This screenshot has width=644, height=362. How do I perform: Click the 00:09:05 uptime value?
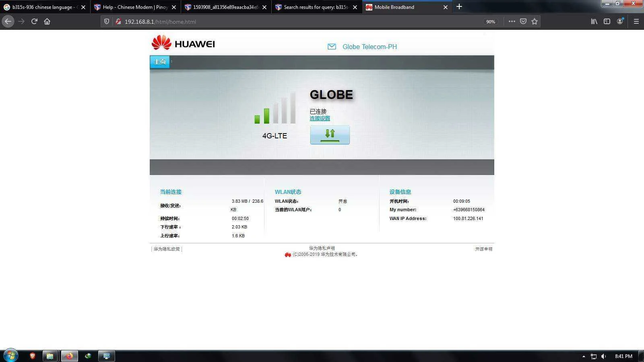(461, 201)
